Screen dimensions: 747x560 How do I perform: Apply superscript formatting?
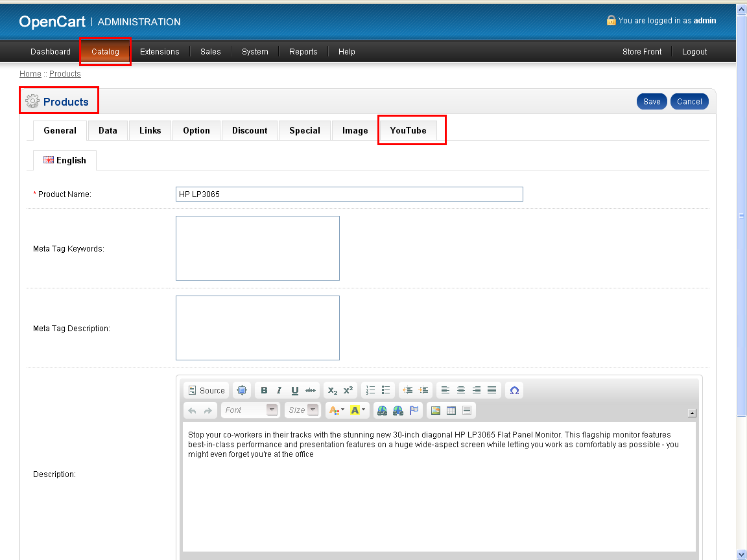pos(348,390)
